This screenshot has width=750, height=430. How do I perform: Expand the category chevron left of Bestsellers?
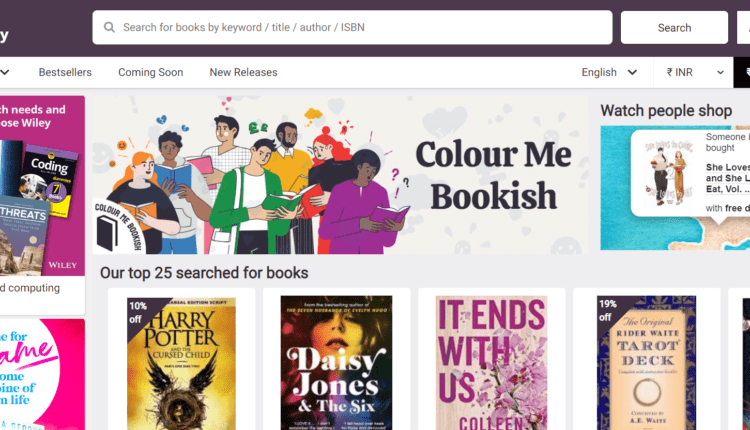click(x=5, y=72)
